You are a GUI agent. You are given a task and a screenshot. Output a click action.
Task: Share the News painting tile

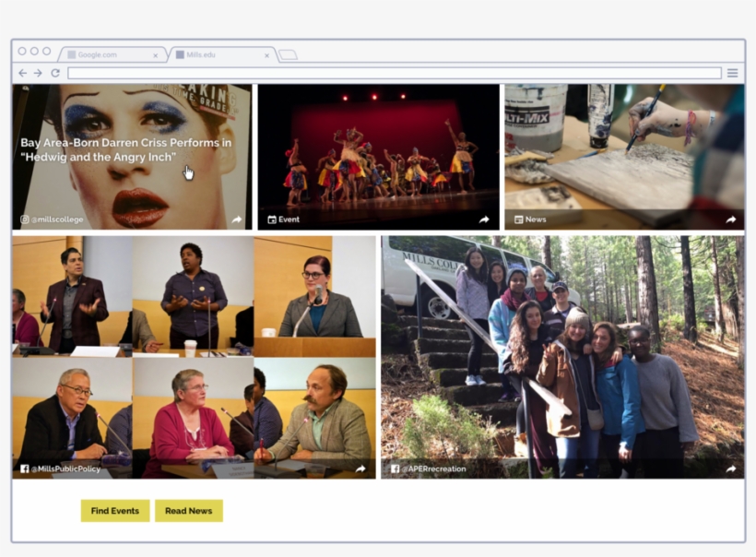[730, 219]
